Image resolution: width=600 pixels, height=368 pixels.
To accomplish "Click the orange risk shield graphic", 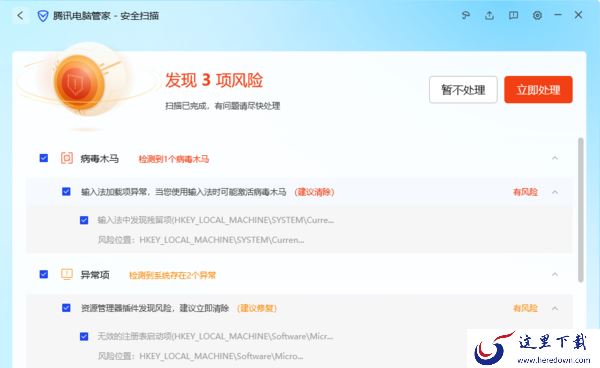I will tap(79, 83).
